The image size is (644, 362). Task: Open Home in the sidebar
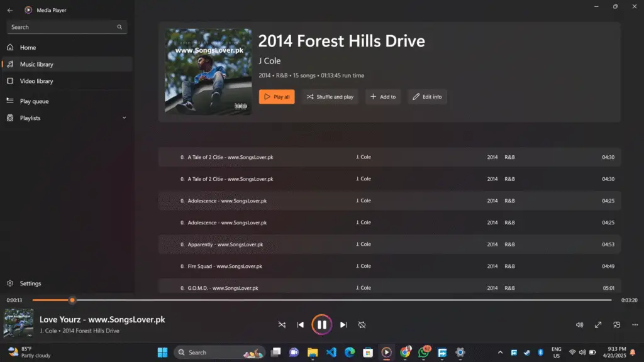pyautogui.click(x=67, y=48)
